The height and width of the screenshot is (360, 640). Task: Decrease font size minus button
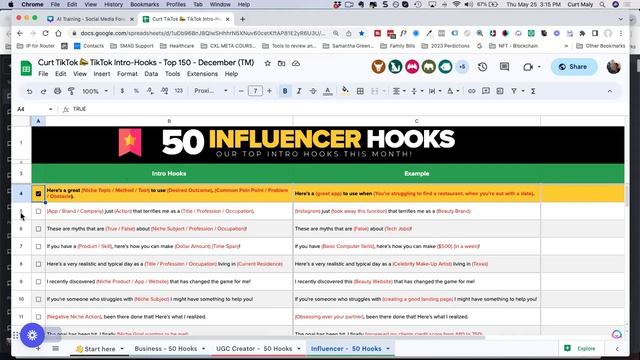(x=241, y=91)
